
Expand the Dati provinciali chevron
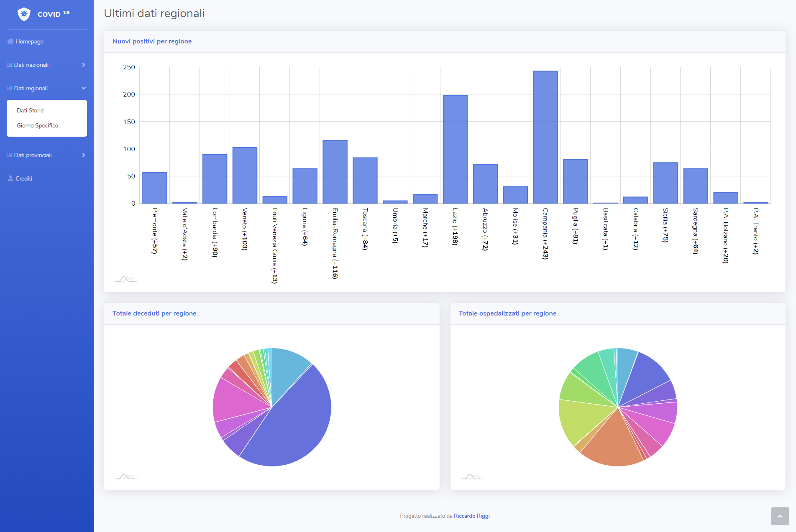(84, 155)
